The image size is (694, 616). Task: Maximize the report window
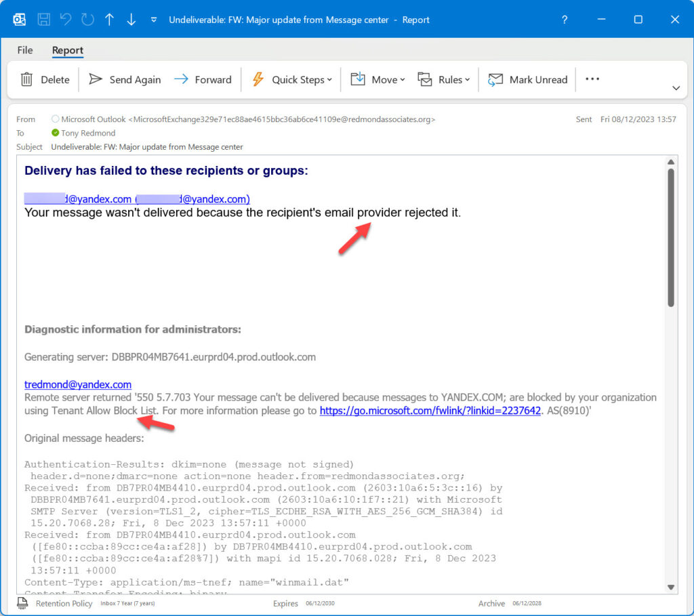tap(638, 20)
